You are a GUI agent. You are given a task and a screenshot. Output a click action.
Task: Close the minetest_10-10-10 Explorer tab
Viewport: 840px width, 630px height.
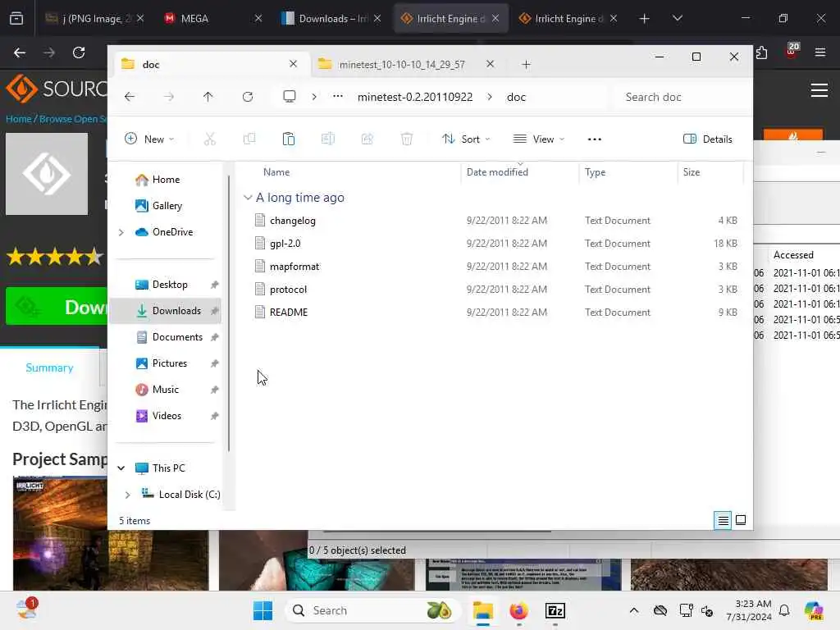pos(490,64)
